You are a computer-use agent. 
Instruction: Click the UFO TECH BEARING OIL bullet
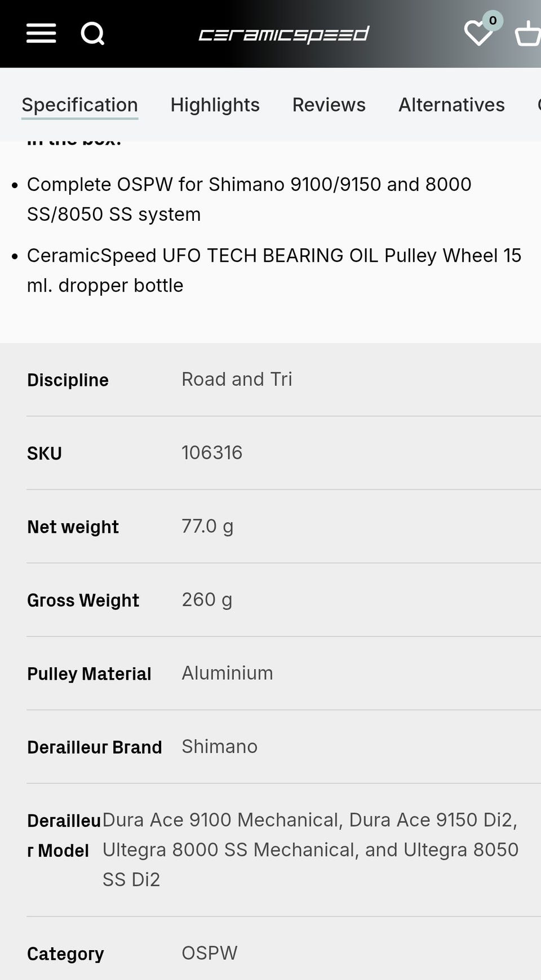(274, 270)
